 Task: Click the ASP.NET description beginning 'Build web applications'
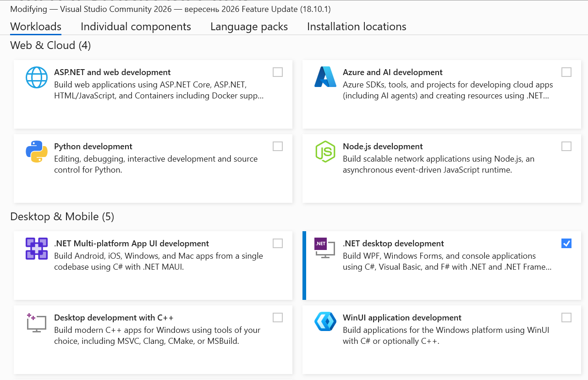pos(159,90)
